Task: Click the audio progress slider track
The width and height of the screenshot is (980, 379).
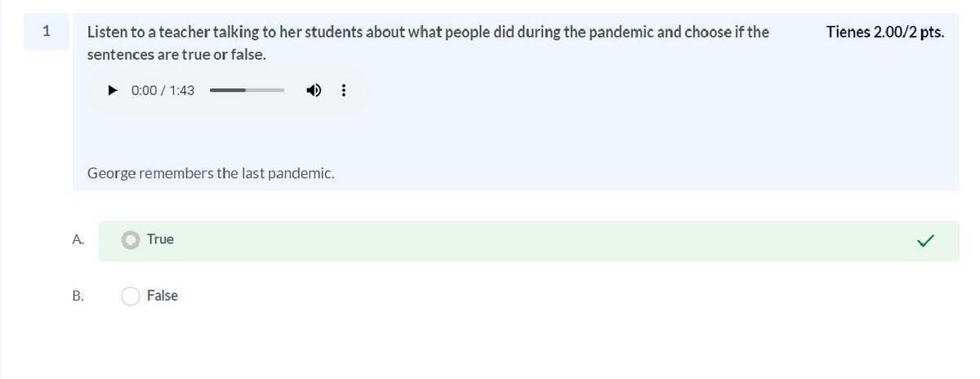Action: (247, 91)
